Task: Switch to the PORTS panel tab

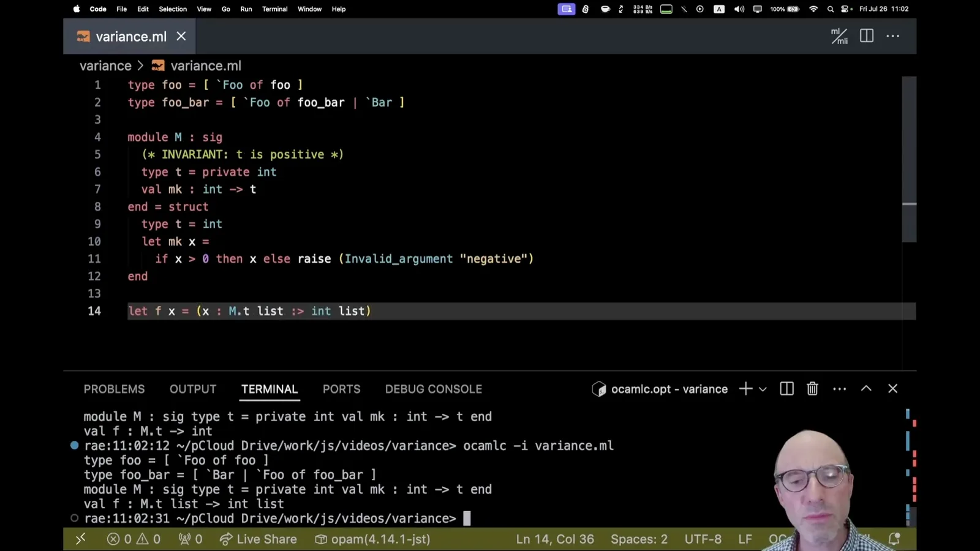Action: 342,389
